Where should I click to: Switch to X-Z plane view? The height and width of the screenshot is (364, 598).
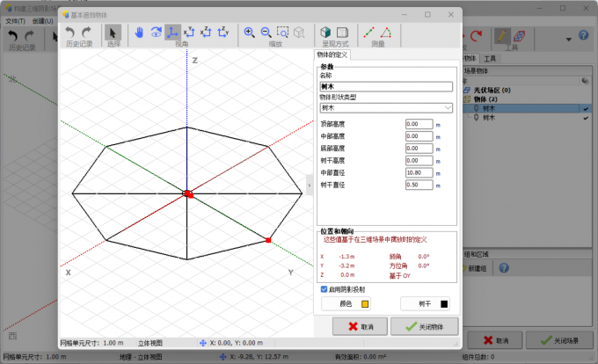(x=207, y=33)
